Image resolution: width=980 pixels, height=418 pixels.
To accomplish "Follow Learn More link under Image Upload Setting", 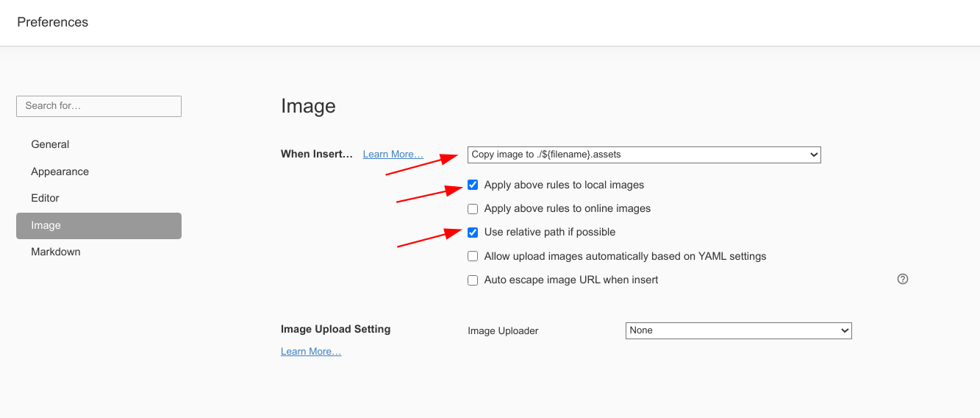I will (310, 352).
